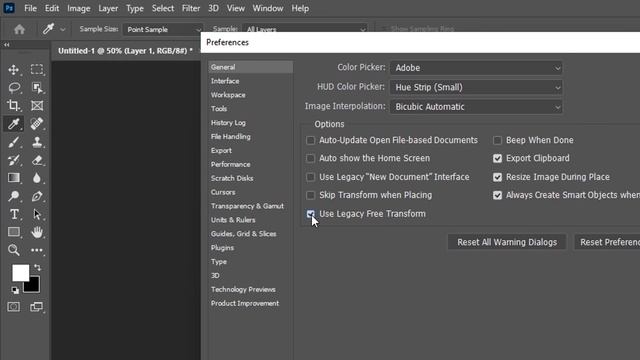This screenshot has height=360, width=640.
Task: Expand the eyedropper tool preset picker
Action: click(x=62, y=29)
